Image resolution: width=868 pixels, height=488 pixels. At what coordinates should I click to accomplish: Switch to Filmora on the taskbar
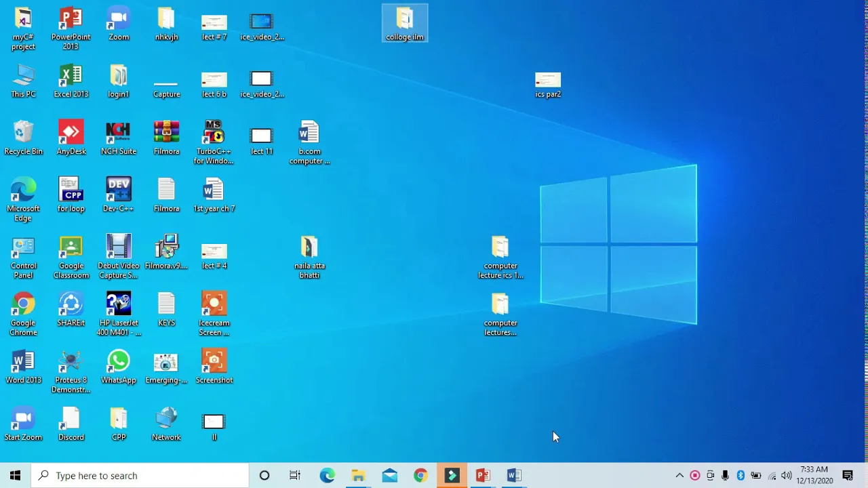[452, 475]
